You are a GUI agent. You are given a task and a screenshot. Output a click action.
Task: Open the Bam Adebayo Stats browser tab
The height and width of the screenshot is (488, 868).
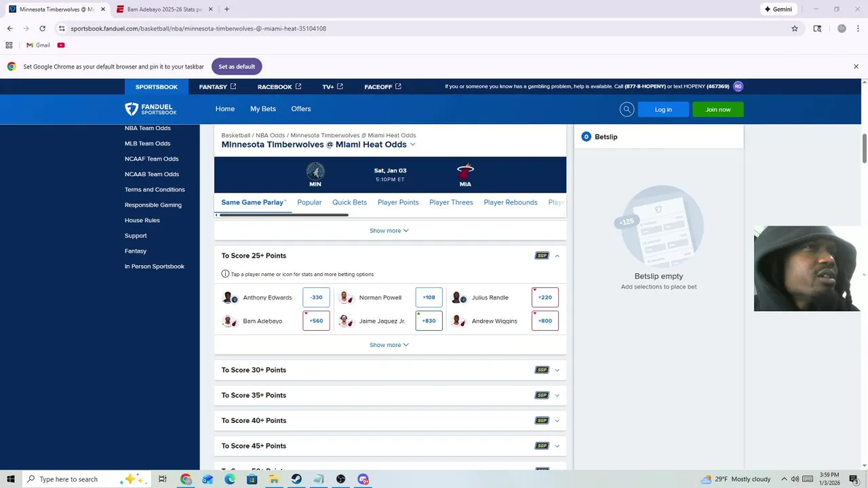click(x=164, y=9)
